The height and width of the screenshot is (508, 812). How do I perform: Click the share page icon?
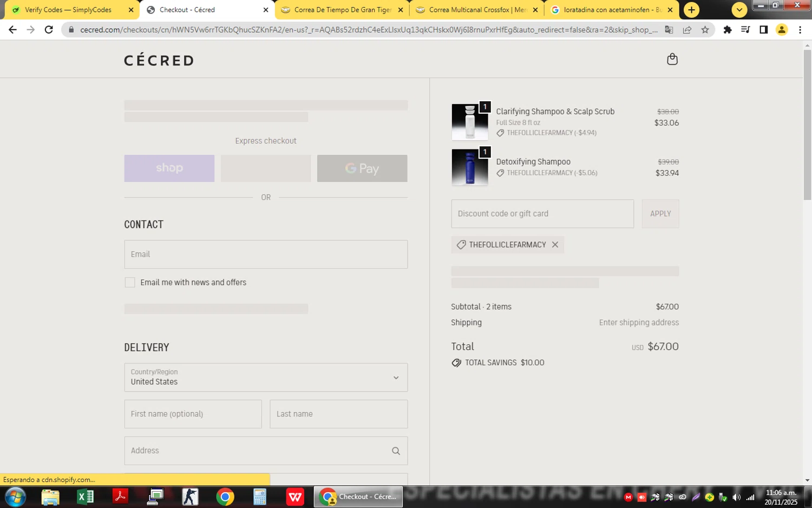tap(687, 30)
